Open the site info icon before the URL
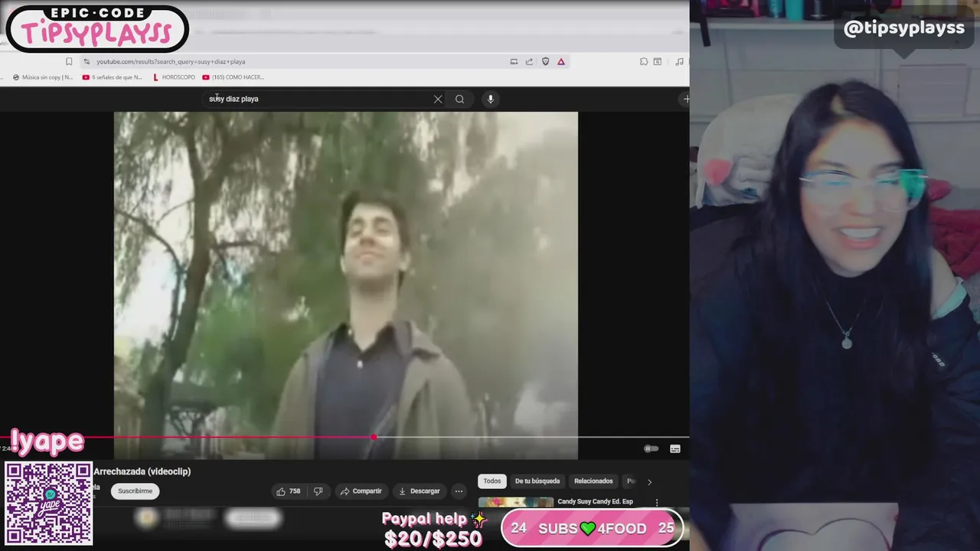980x551 pixels. (87, 62)
